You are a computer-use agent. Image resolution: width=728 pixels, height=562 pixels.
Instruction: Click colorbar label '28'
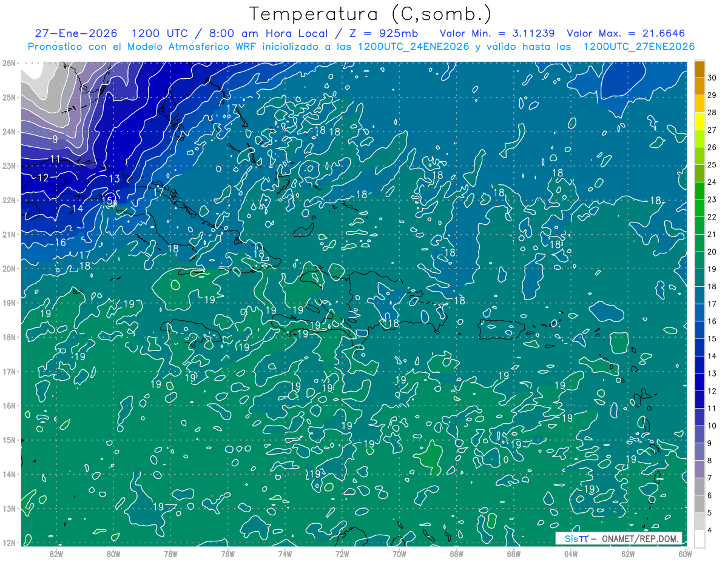[712, 112]
